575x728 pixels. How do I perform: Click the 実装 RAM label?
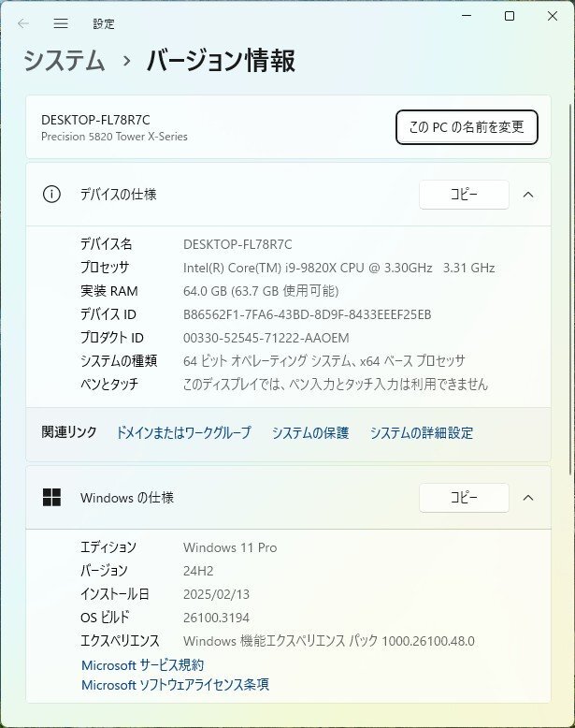109,291
